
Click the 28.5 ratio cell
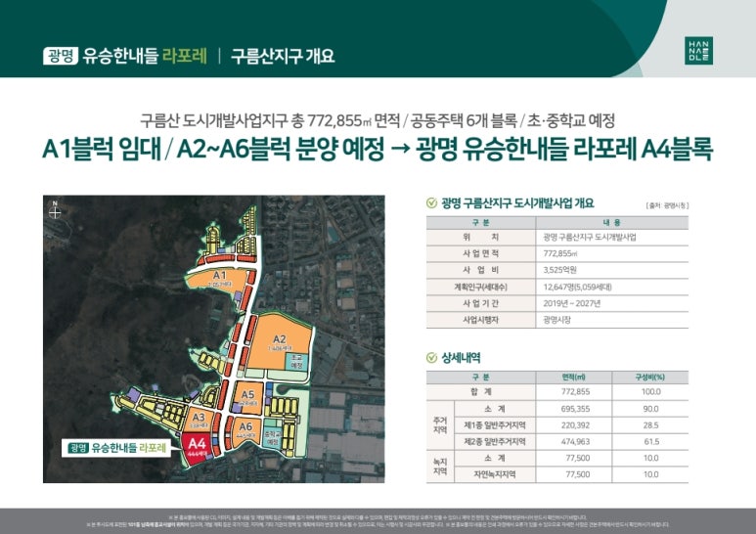click(650, 425)
